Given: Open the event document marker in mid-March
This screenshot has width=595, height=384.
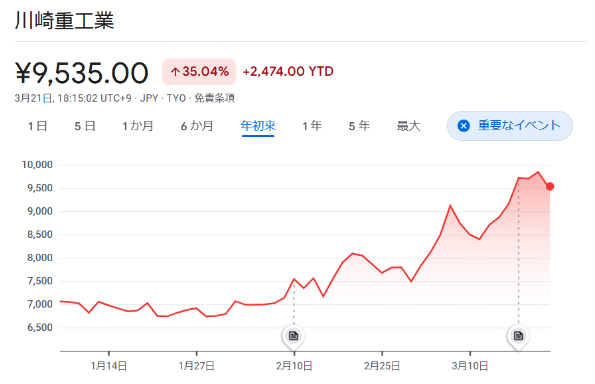Looking at the screenshot, I should click(518, 335).
